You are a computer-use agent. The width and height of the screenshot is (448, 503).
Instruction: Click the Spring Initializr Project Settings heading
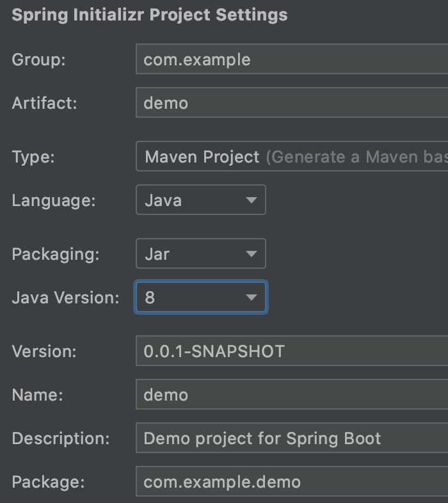150,15
